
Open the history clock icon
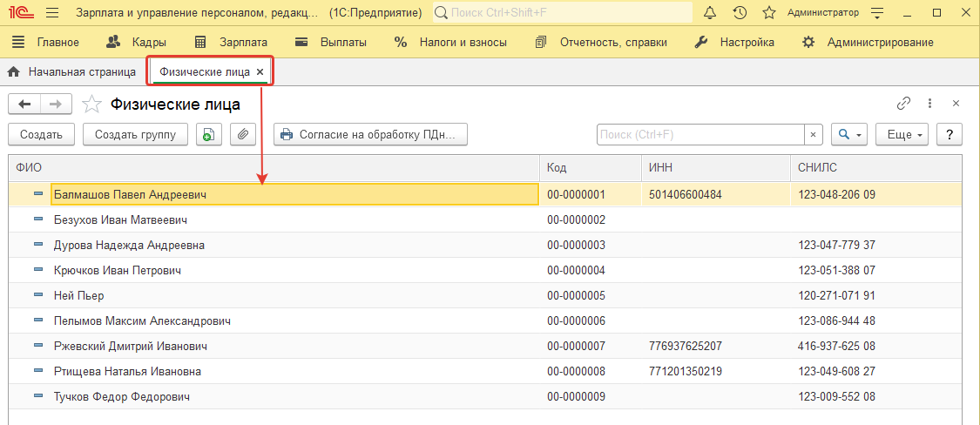click(x=740, y=13)
